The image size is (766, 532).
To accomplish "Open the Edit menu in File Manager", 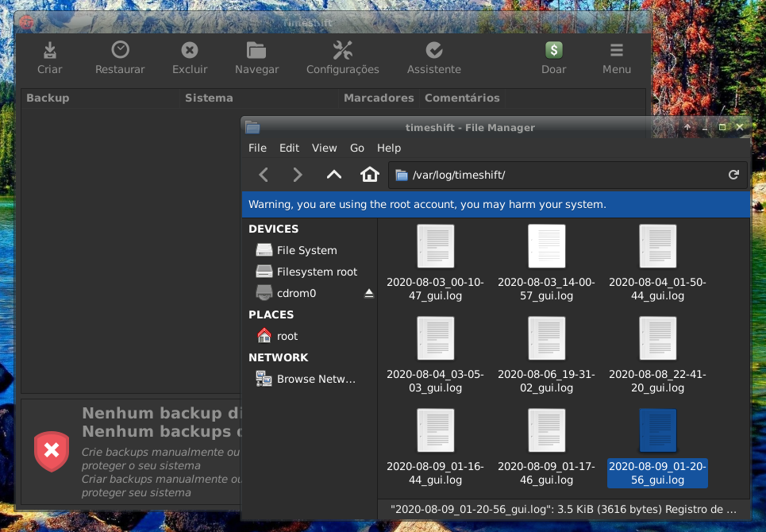I will pos(289,148).
